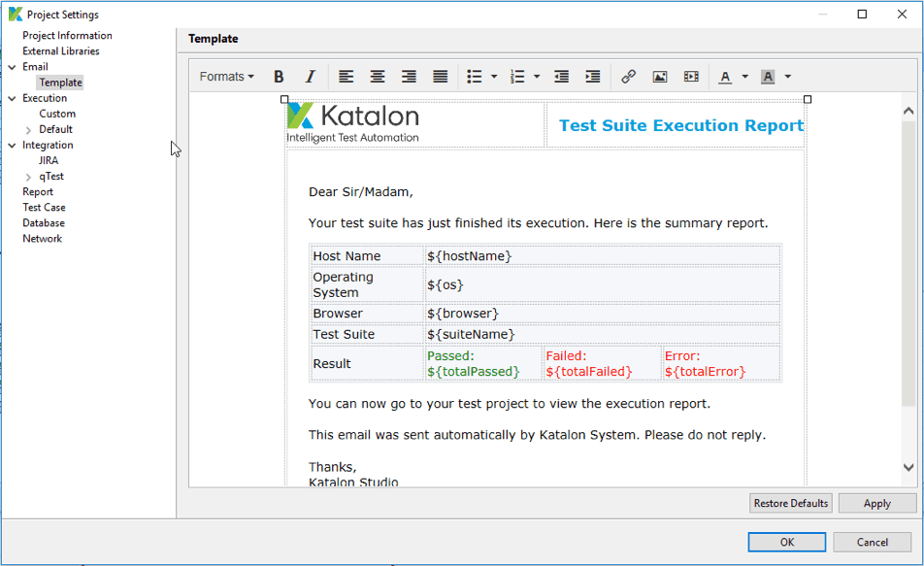Maximize the Project Settings window
Screen dimensions: 924x566
click(x=862, y=15)
